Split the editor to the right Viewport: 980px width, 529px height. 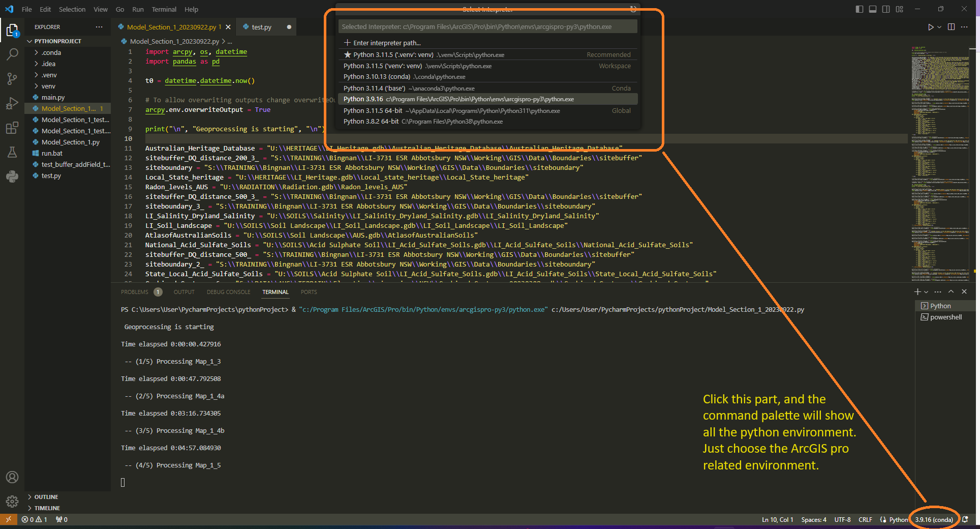coord(952,27)
